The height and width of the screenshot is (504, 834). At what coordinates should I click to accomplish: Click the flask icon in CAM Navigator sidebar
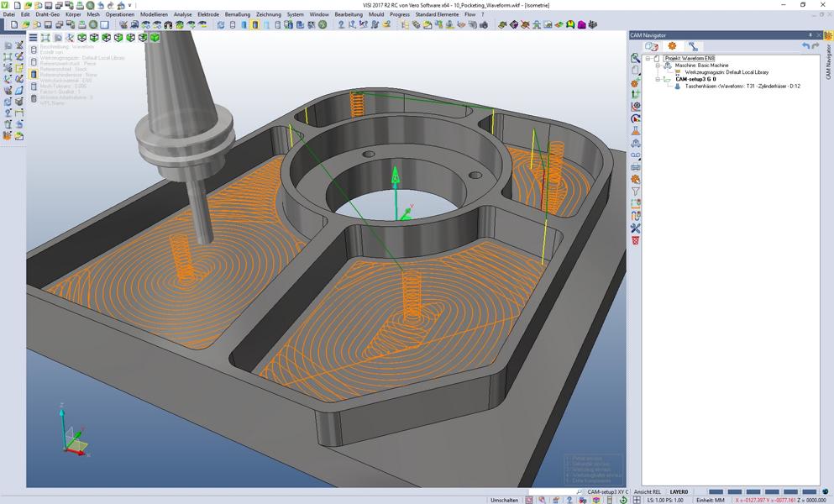pos(636,131)
